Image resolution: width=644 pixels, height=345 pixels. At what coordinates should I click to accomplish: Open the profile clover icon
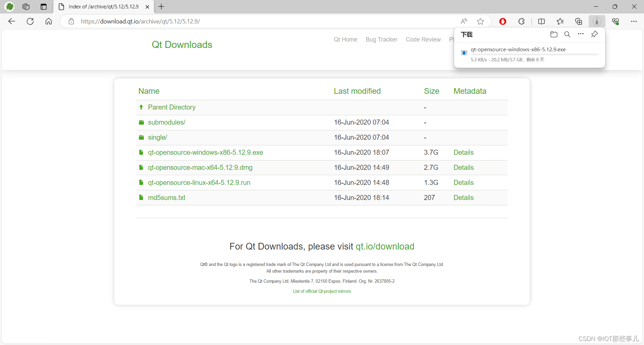tap(10, 7)
